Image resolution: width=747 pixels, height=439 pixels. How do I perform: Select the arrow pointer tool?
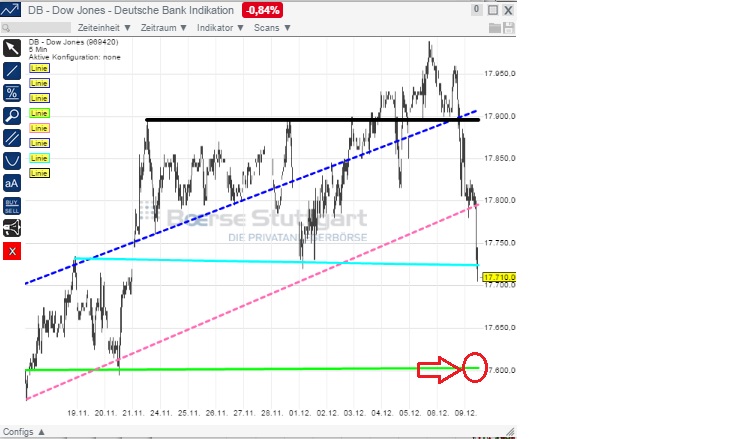[12, 48]
